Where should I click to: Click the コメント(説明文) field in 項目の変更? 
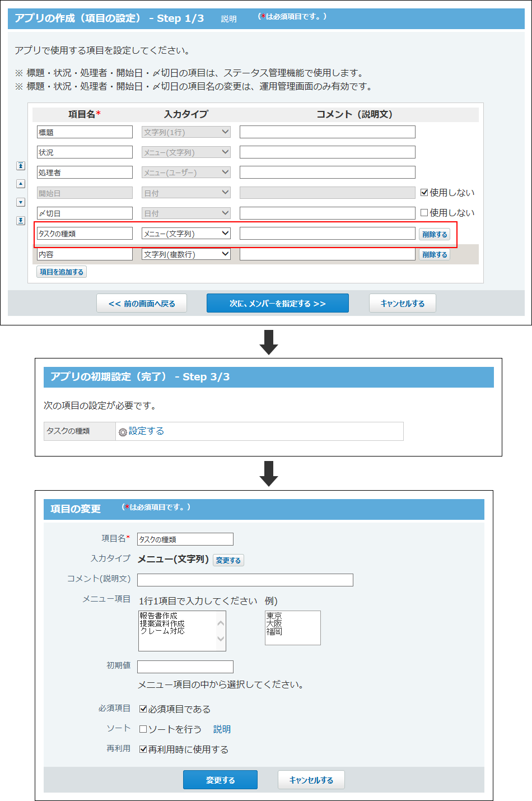click(x=245, y=580)
